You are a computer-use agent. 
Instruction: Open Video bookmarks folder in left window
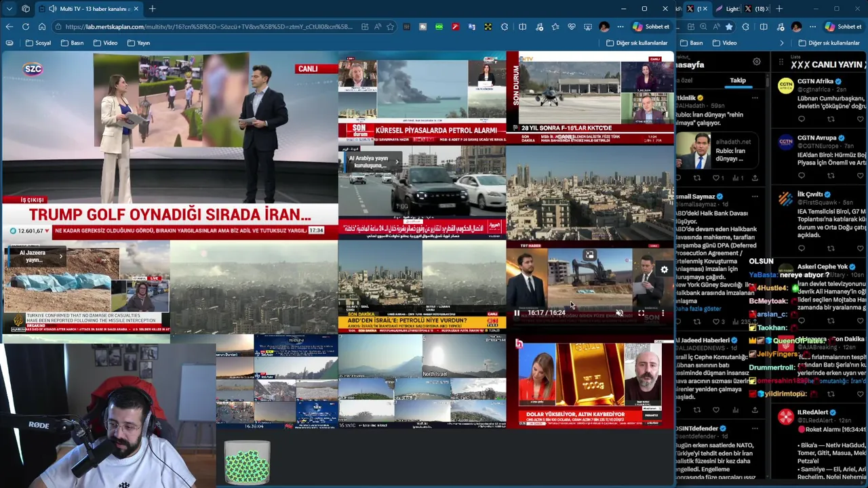(x=105, y=43)
